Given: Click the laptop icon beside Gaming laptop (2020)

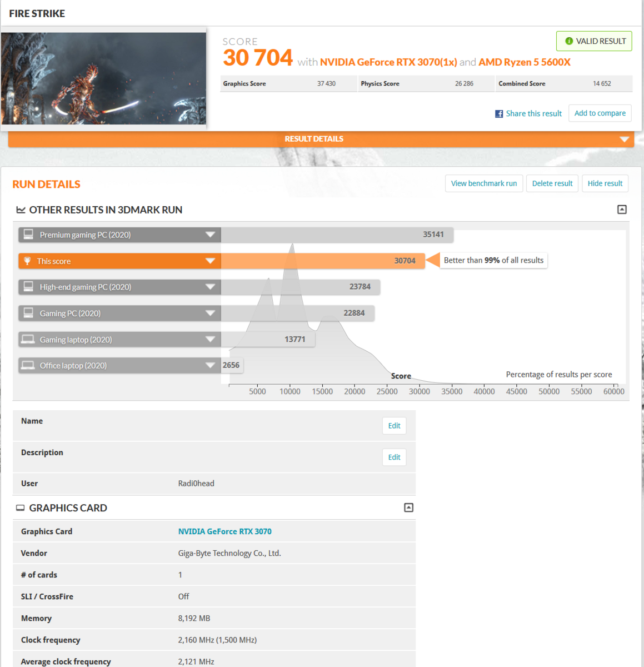Looking at the screenshot, I should tap(28, 339).
